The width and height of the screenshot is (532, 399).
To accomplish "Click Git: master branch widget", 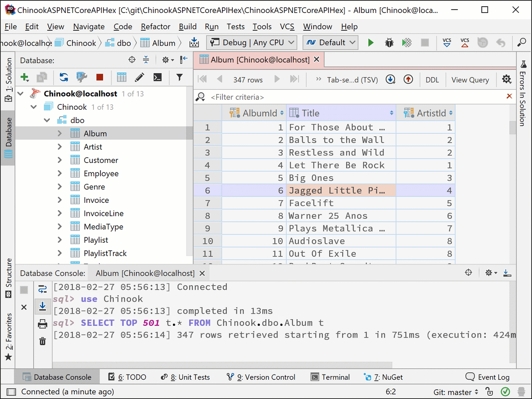I will click(456, 392).
